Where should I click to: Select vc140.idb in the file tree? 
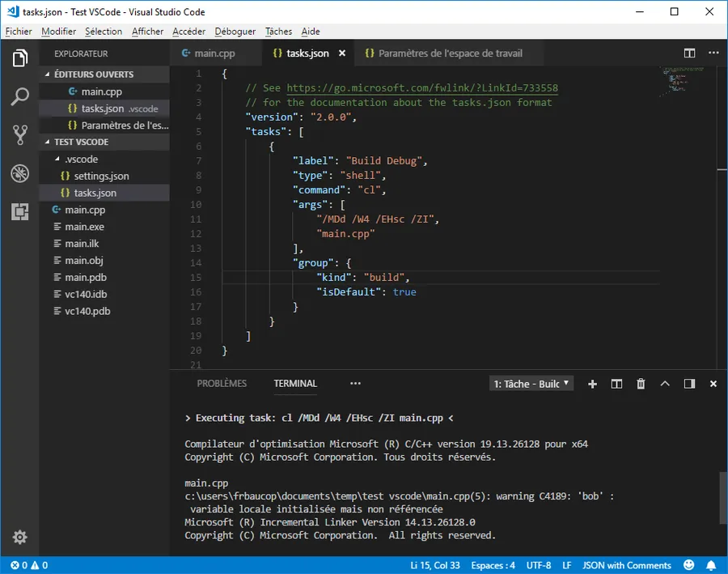click(x=104, y=294)
